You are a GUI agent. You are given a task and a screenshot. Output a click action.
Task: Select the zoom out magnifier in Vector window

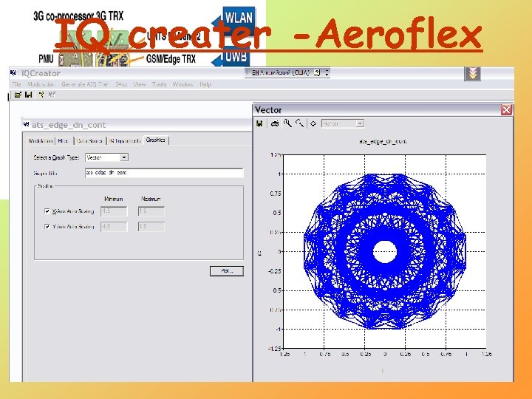299,123
